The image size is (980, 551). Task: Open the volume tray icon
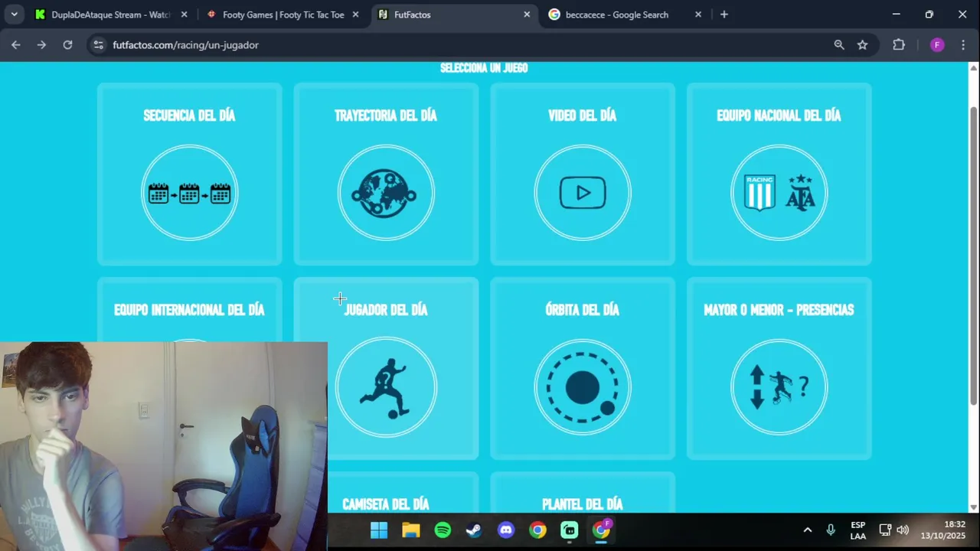pos(903,530)
